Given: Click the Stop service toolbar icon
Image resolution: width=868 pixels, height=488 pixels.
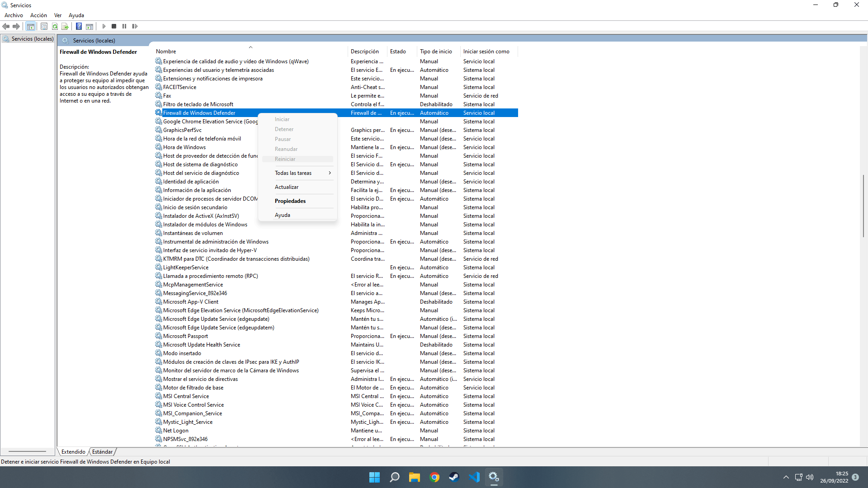Looking at the screenshot, I should (114, 26).
